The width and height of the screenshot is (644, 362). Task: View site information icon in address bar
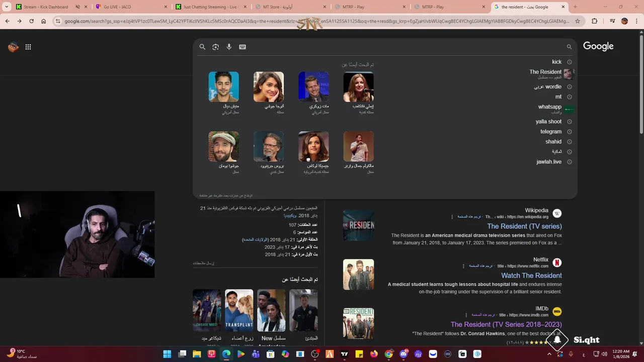(58, 21)
